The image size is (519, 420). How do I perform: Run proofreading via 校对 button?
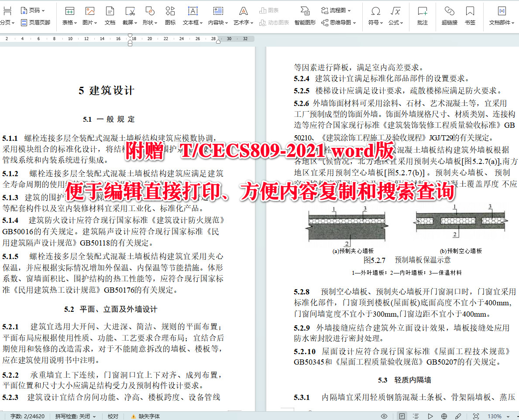coord(113,416)
